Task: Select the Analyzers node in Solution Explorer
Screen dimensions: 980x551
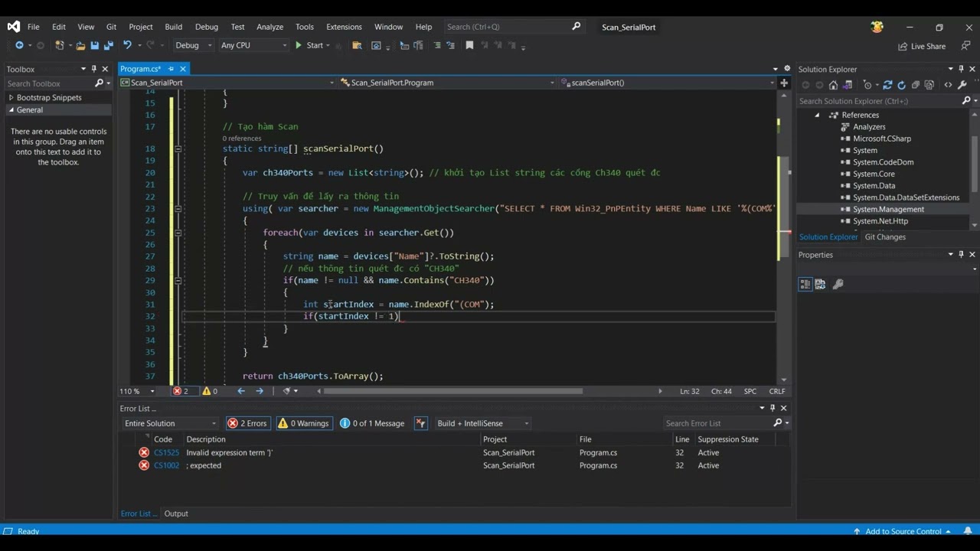Action: (x=869, y=127)
